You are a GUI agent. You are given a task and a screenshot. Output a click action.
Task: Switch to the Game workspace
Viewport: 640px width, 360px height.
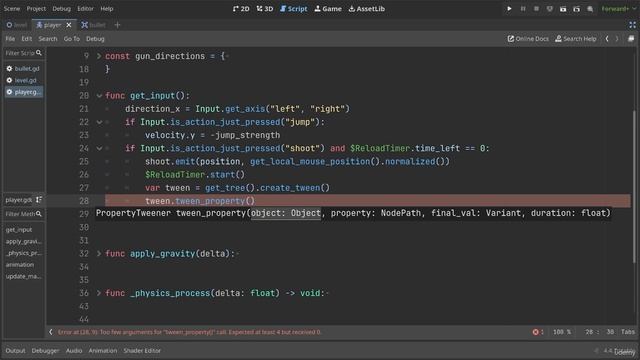[328, 9]
